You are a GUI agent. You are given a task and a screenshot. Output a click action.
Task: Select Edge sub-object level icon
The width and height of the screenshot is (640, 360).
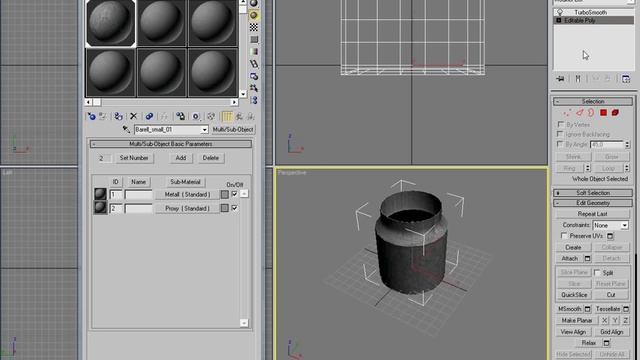(x=580, y=113)
